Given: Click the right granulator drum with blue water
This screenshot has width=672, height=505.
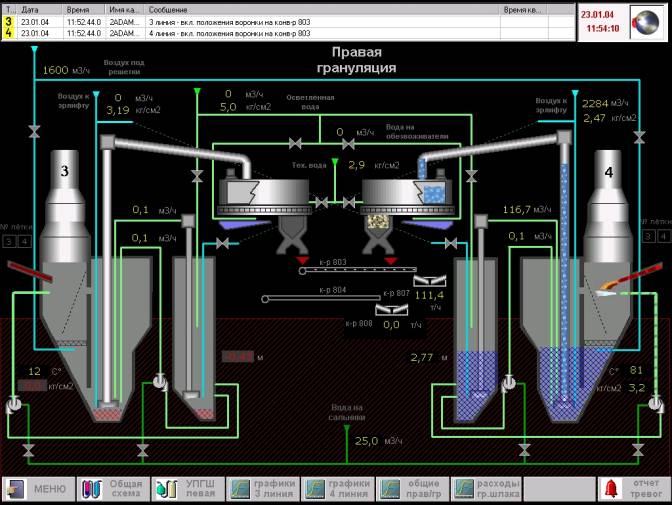Looking at the screenshot, I should [x=403, y=188].
